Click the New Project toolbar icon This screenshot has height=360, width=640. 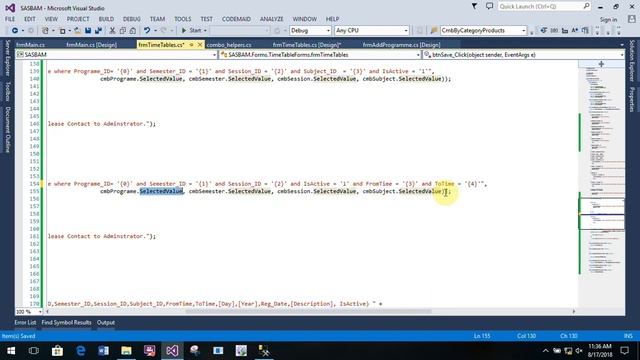[x=45, y=31]
